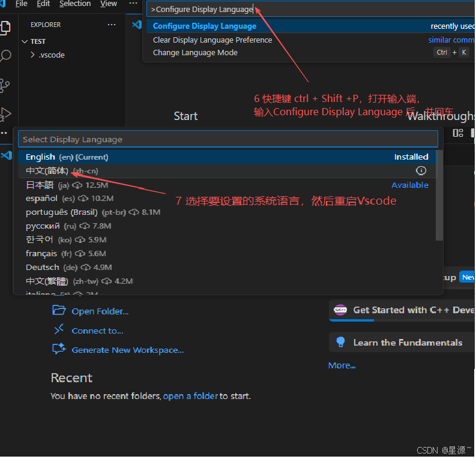
Task: Run Configure Display Language command
Action: coord(310,26)
